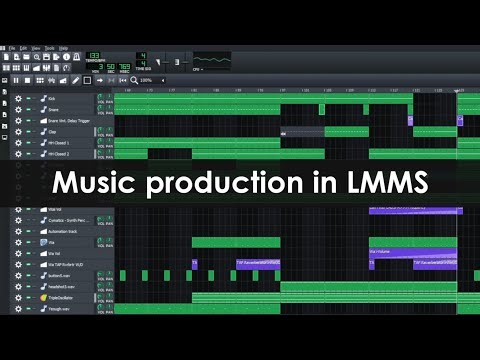Click the TripleOscillator instrument track button
Screen dimensions: 480x360
tap(67, 298)
